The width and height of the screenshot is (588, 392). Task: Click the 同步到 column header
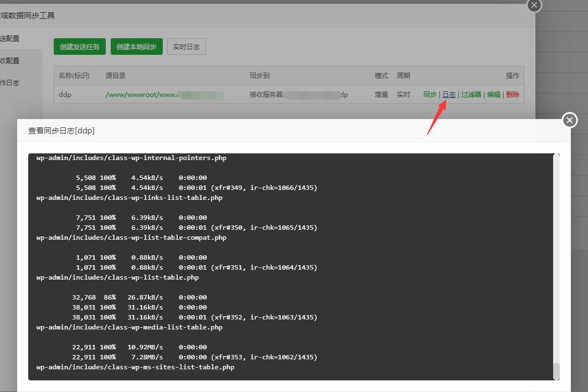pos(259,76)
